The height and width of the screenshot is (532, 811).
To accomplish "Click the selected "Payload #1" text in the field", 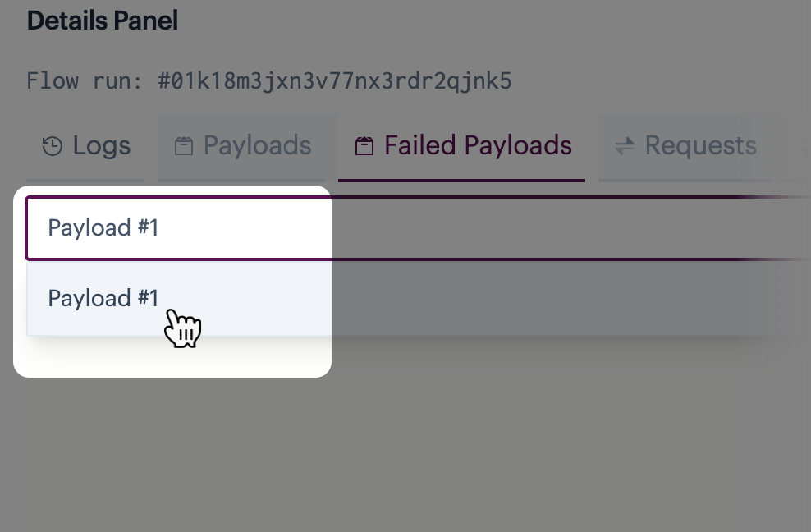I will (x=103, y=228).
